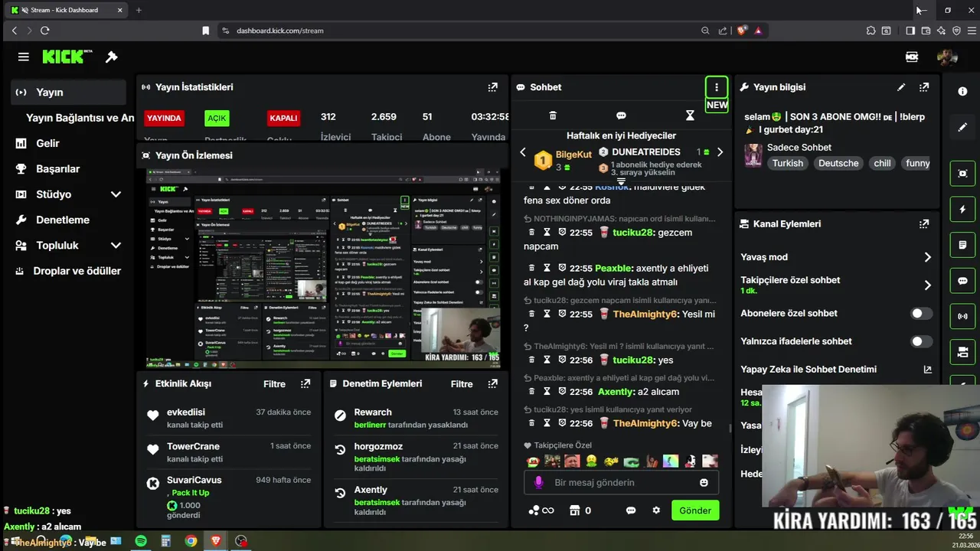Click the Deutsche tag
This screenshot has height=551, width=980.
pyautogui.click(x=838, y=163)
